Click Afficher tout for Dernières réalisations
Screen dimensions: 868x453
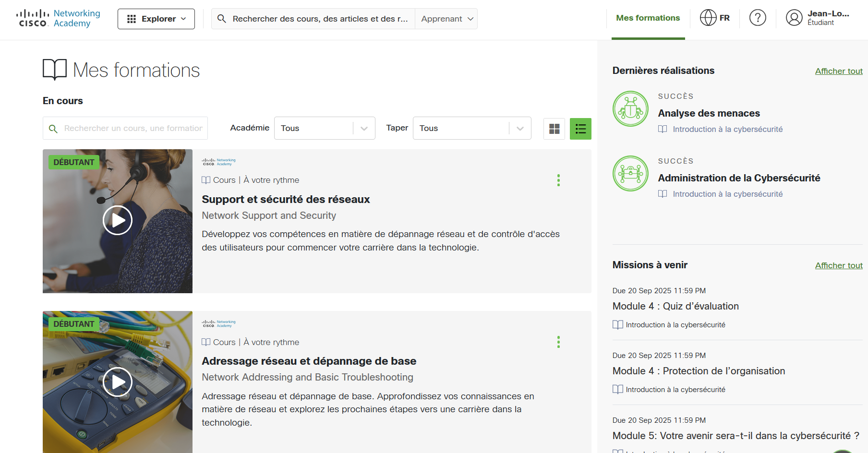click(x=838, y=71)
